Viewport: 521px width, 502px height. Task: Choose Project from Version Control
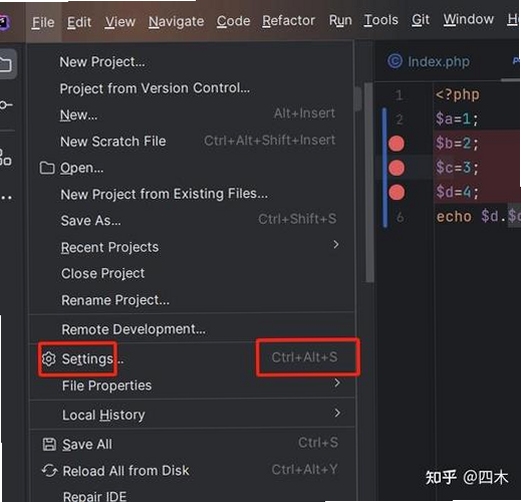tap(155, 88)
